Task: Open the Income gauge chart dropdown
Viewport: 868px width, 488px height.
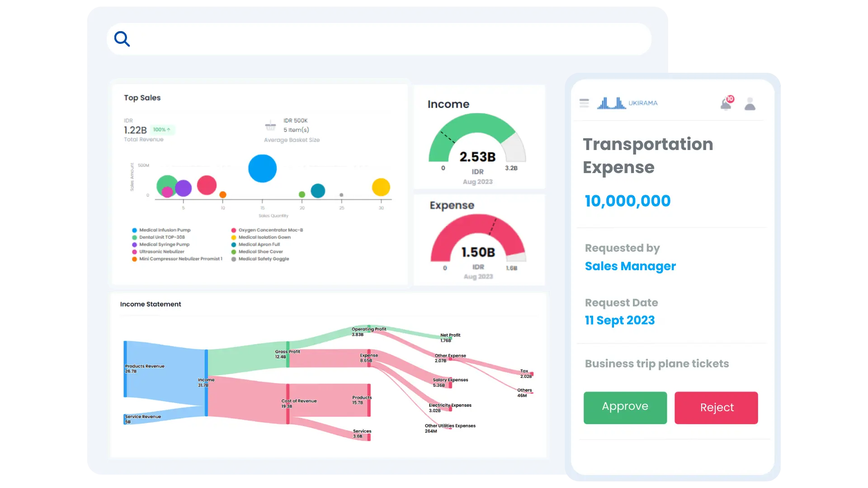Action: (477, 182)
